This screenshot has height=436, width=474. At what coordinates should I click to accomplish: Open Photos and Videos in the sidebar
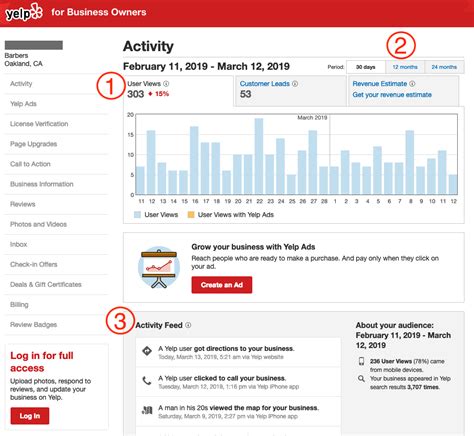[x=56, y=224]
